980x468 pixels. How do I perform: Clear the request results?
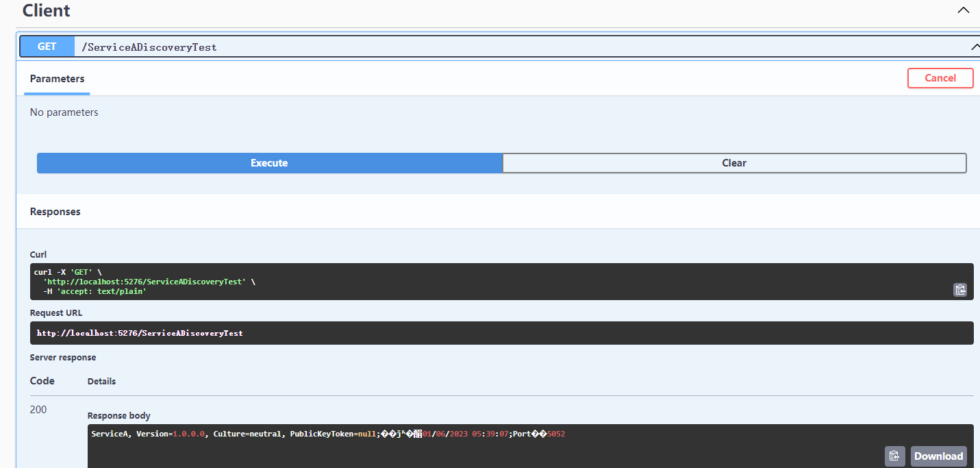[x=734, y=163]
